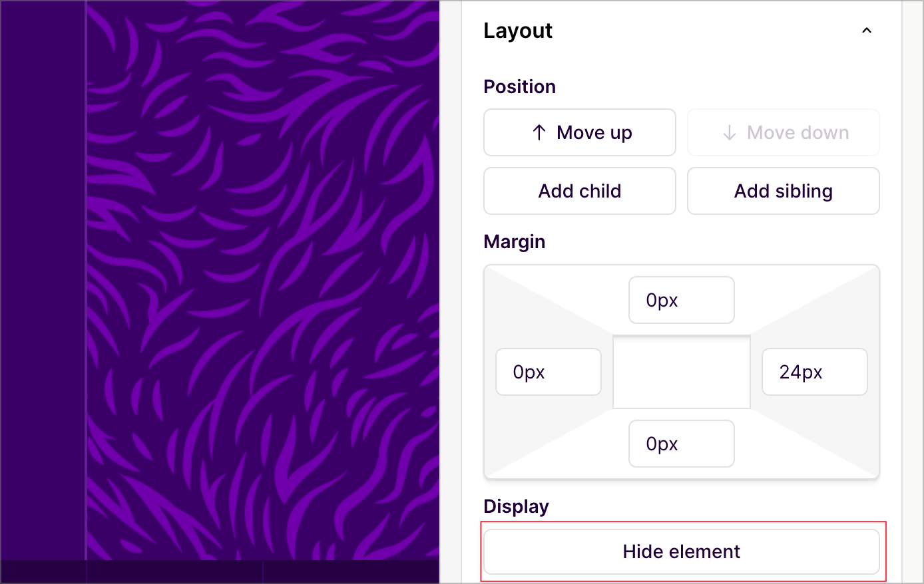Click the dark footer bar under the pattern
The image size is (924, 584).
coord(220,571)
